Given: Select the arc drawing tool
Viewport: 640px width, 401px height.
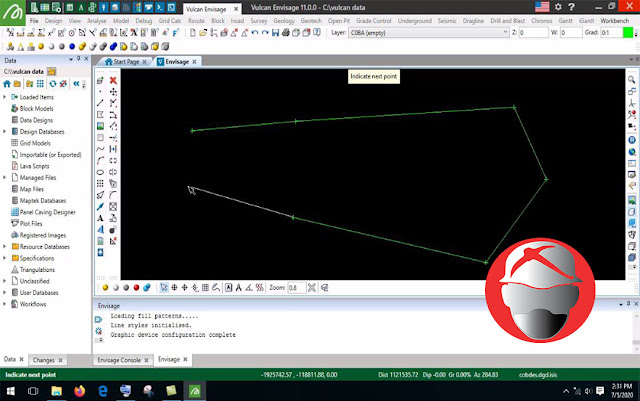Looking at the screenshot, I should pos(100,161).
